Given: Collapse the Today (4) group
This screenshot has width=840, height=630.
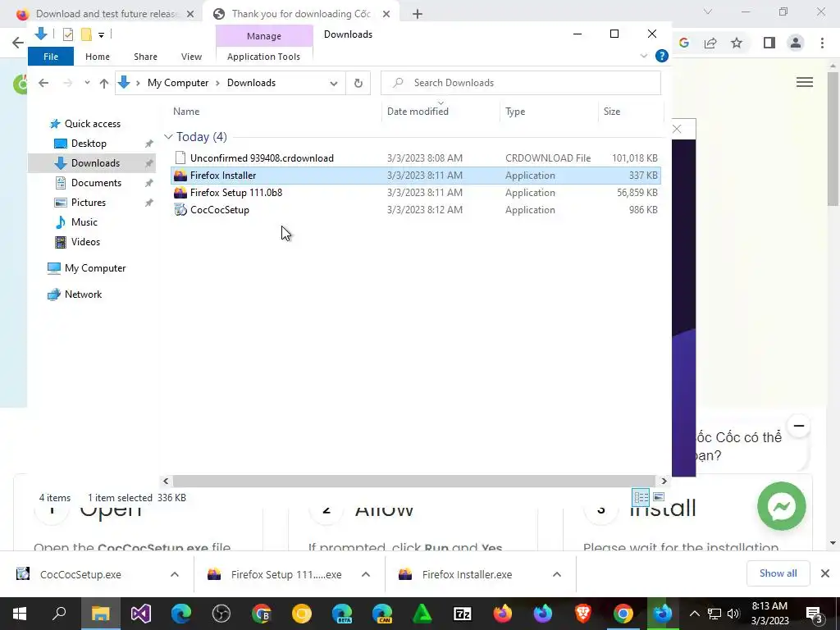Looking at the screenshot, I should pyautogui.click(x=168, y=137).
